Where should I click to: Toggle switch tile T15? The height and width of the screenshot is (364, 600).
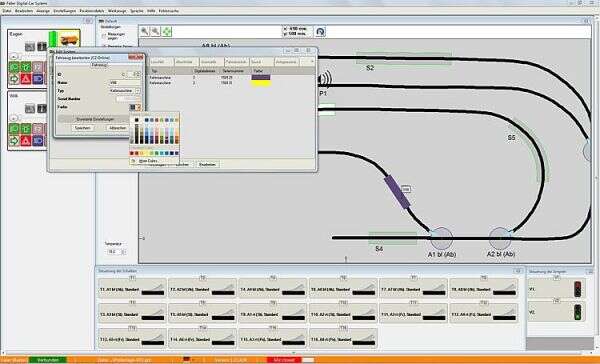click(x=272, y=339)
